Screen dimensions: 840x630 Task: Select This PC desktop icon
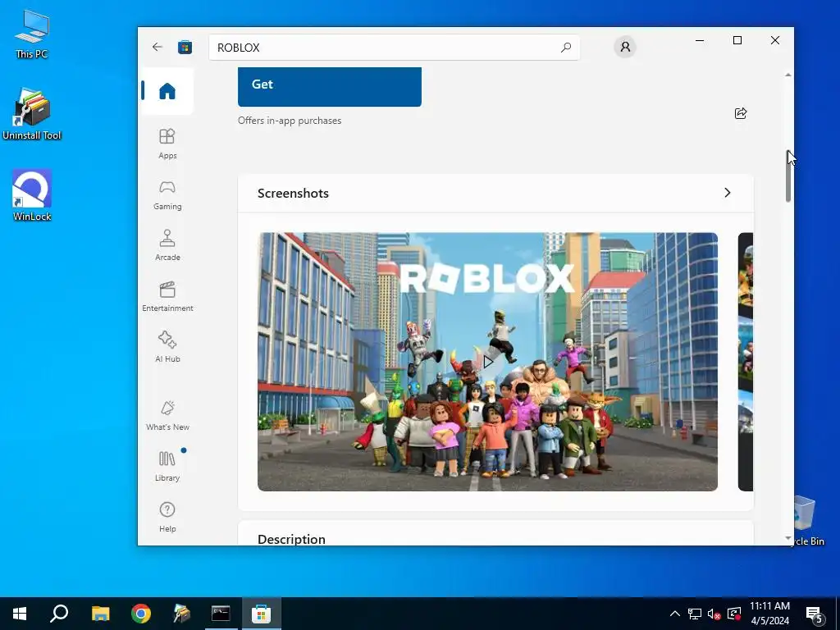click(x=32, y=34)
